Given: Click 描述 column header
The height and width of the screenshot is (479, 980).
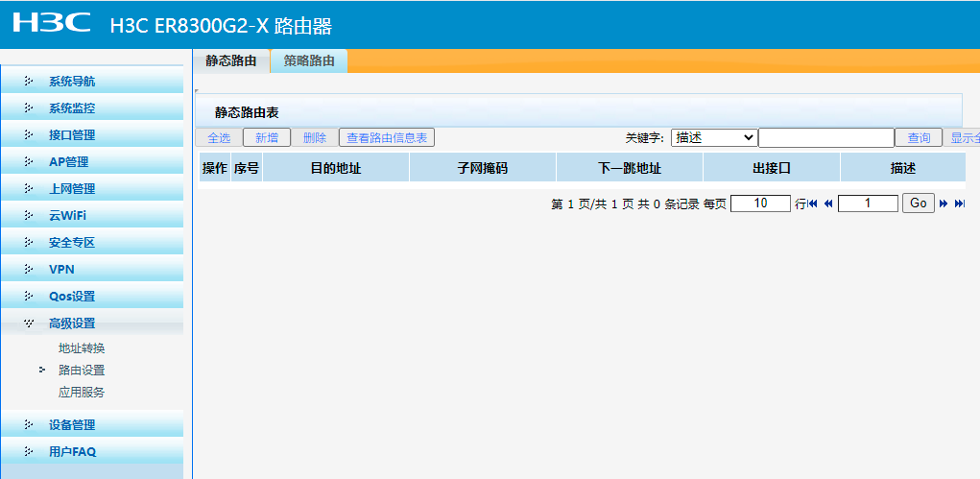Looking at the screenshot, I should [x=903, y=168].
